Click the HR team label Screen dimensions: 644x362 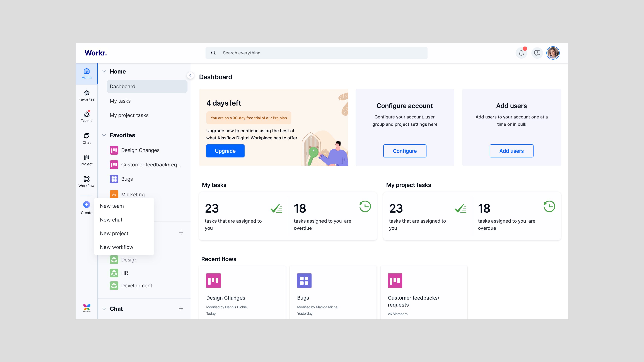coord(124,273)
